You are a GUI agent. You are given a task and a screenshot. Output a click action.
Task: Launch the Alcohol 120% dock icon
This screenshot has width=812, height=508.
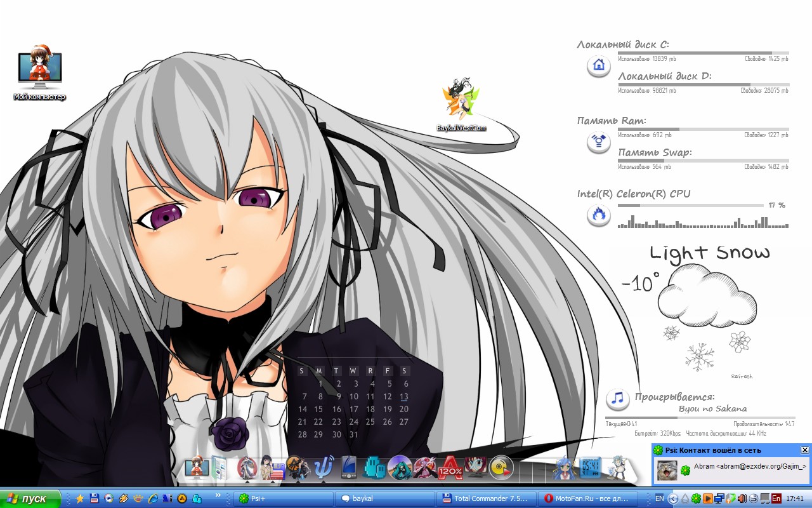450,468
